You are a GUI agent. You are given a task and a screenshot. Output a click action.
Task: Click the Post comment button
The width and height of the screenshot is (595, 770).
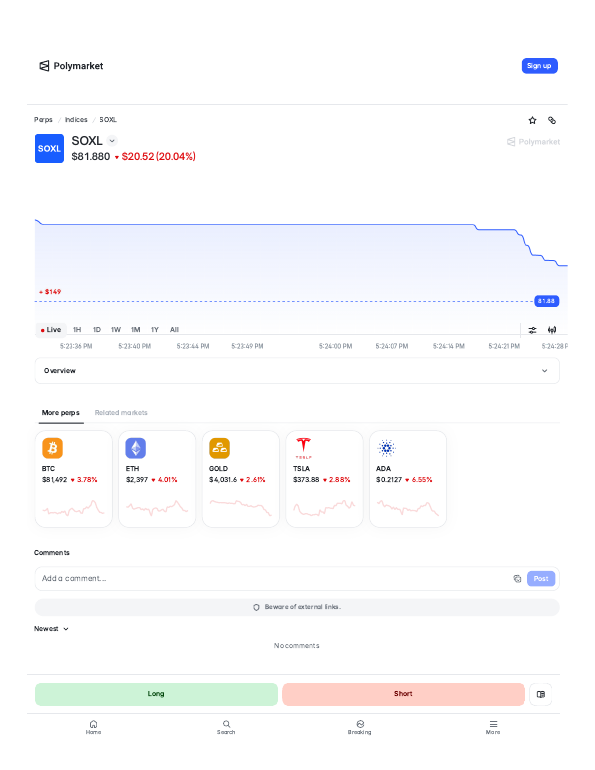[x=541, y=578]
